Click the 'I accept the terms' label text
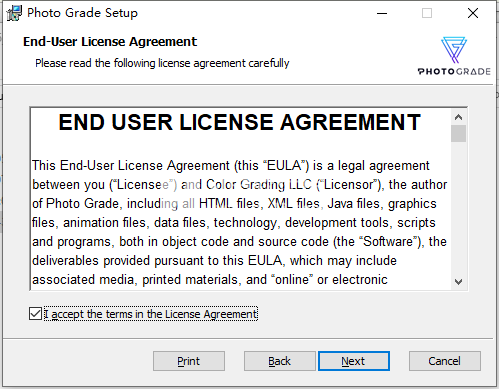The width and height of the screenshot is (499, 389). 151,314
